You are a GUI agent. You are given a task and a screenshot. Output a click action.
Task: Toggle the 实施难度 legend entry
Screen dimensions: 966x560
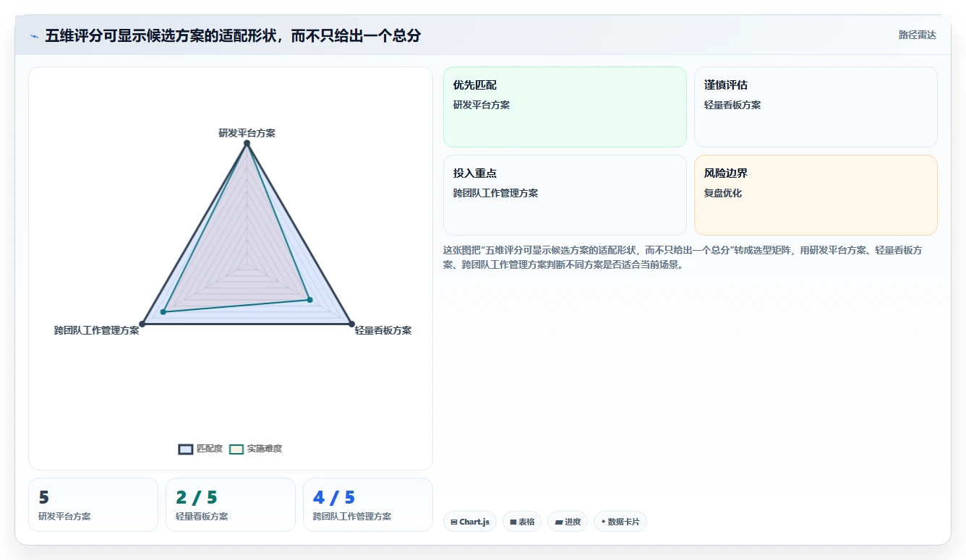[255, 449]
